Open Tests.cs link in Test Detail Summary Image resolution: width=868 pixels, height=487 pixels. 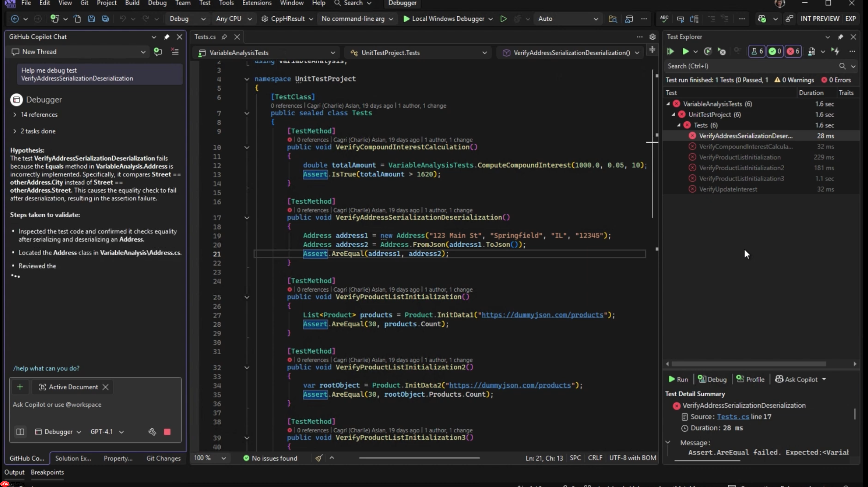click(734, 417)
